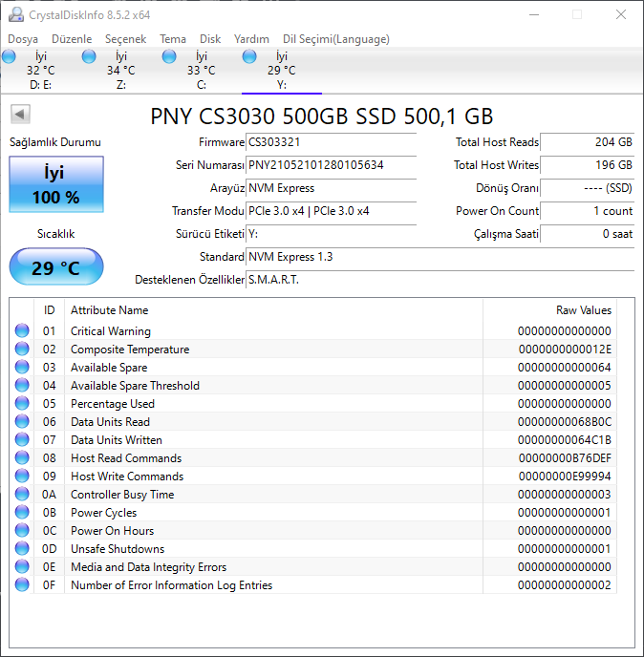Open the Disk menu
Screen dimensions: 644x657
pyautogui.click(x=210, y=39)
